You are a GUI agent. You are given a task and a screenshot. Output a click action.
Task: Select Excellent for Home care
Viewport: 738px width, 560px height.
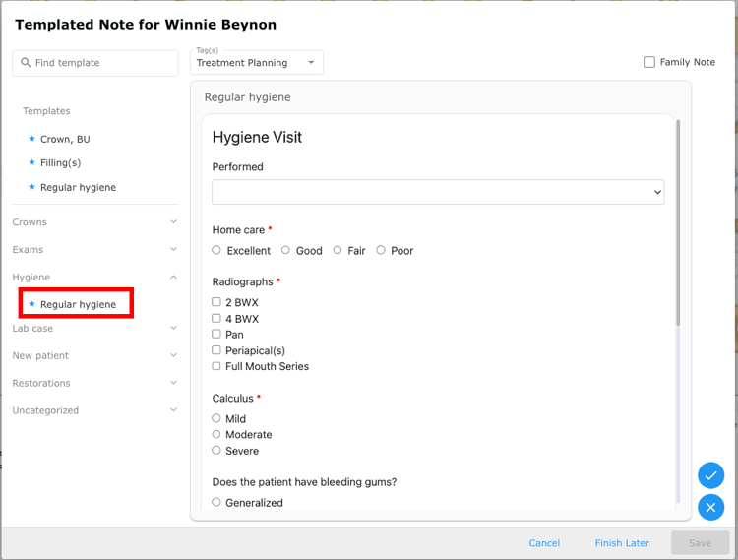point(216,250)
